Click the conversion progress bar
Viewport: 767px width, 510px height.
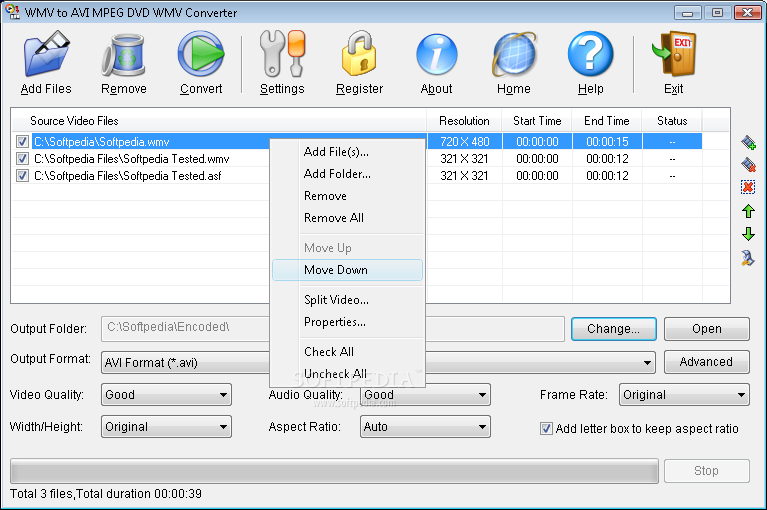[x=334, y=471]
